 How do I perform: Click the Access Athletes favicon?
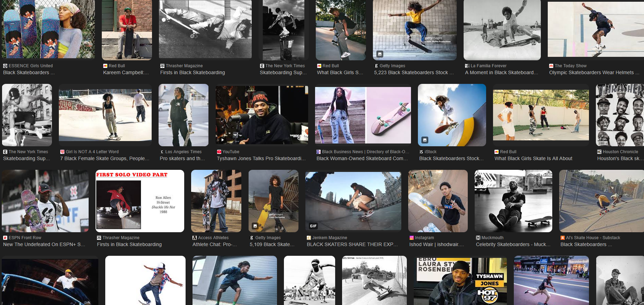195,238
